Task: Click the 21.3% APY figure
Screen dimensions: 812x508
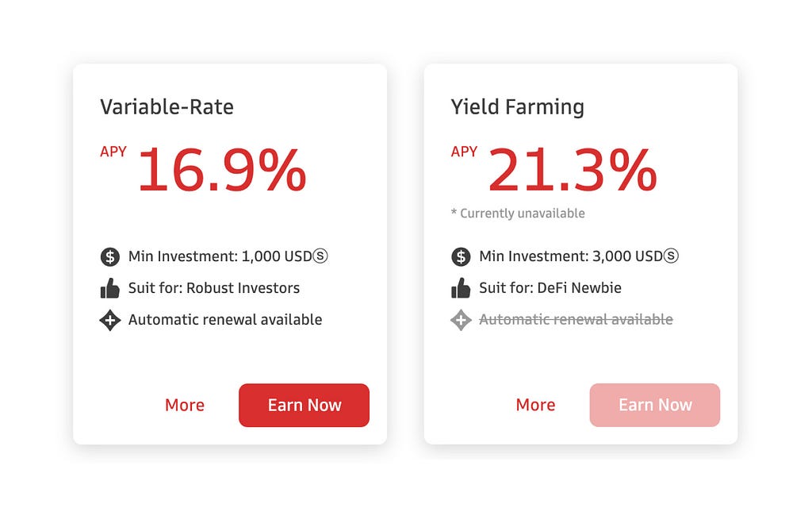Action: (573, 170)
